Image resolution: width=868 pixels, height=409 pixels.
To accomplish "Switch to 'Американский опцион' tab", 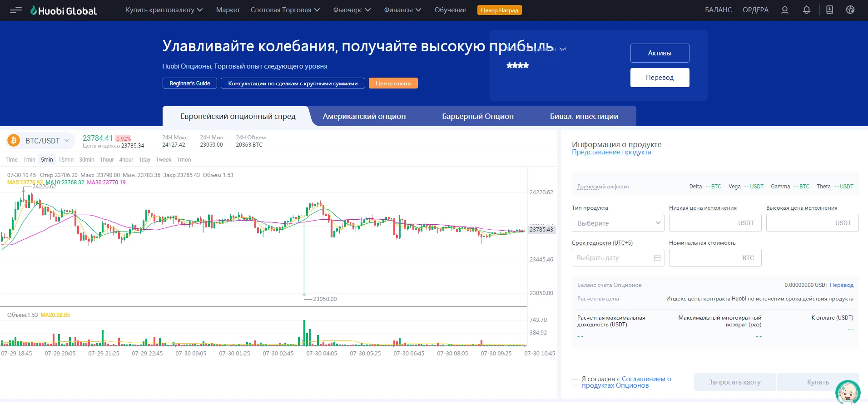I will pyautogui.click(x=364, y=116).
